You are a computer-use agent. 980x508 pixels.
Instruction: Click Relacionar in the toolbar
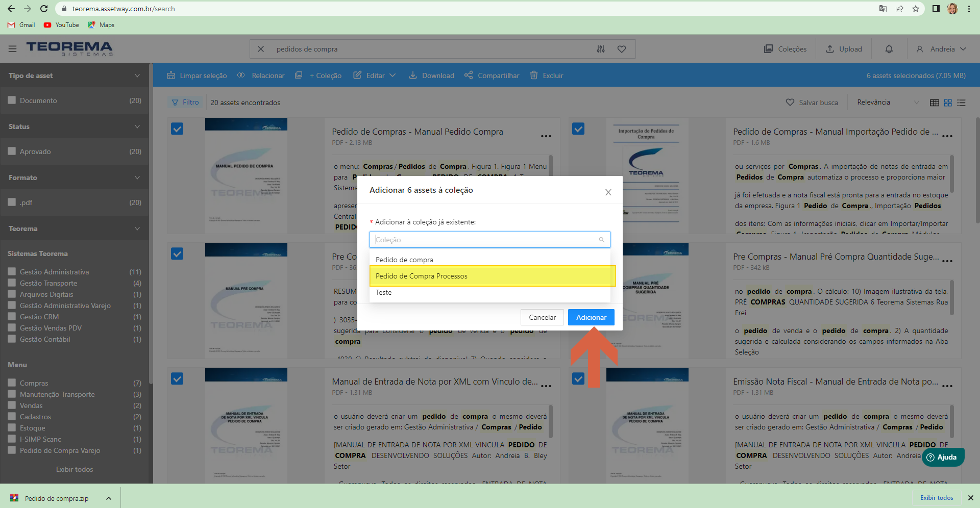[261, 75]
